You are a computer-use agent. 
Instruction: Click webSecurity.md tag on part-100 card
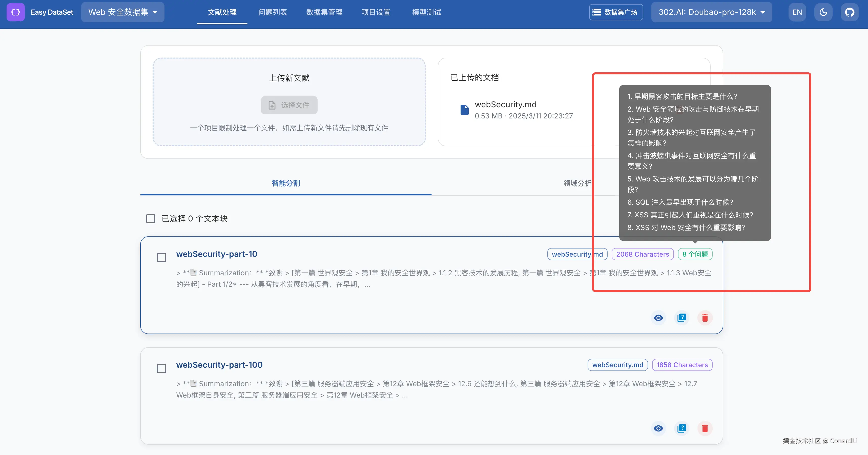618,365
